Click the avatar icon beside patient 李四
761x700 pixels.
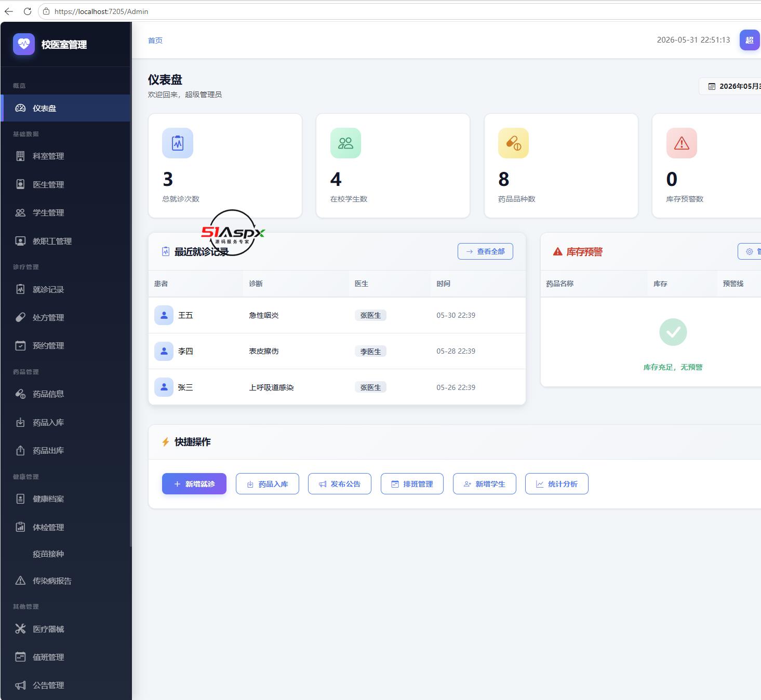[x=164, y=351]
